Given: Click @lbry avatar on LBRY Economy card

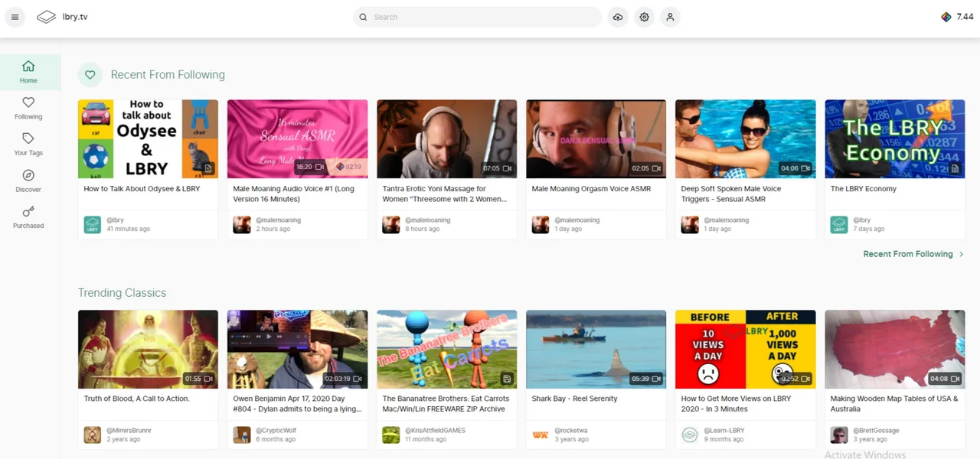Looking at the screenshot, I should point(838,225).
